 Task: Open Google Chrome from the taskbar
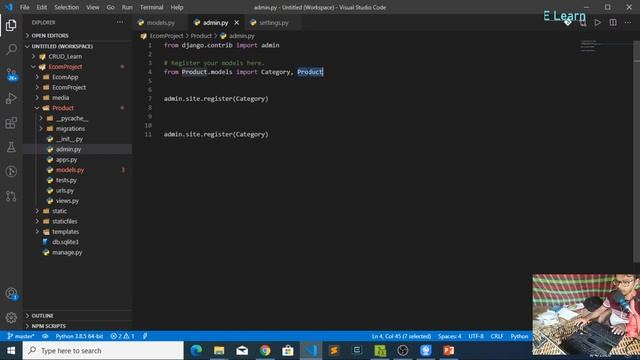click(265, 351)
